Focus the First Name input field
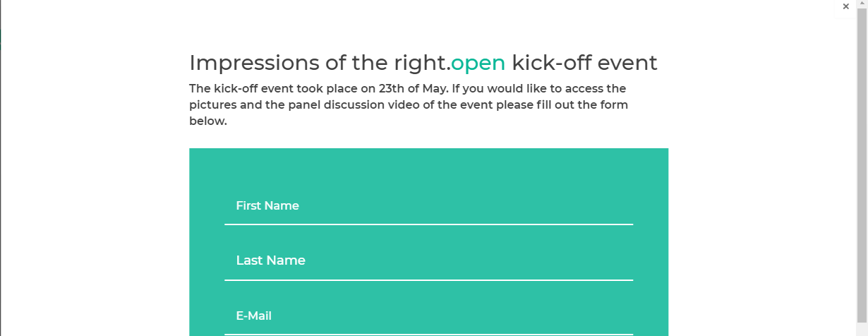This screenshot has height=336, width=868. (428, 206)
